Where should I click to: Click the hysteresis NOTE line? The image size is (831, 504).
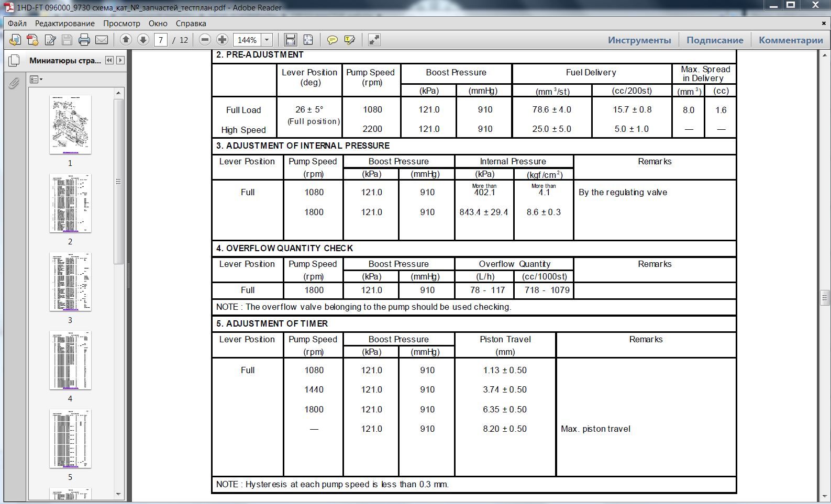tap(333, 485)
